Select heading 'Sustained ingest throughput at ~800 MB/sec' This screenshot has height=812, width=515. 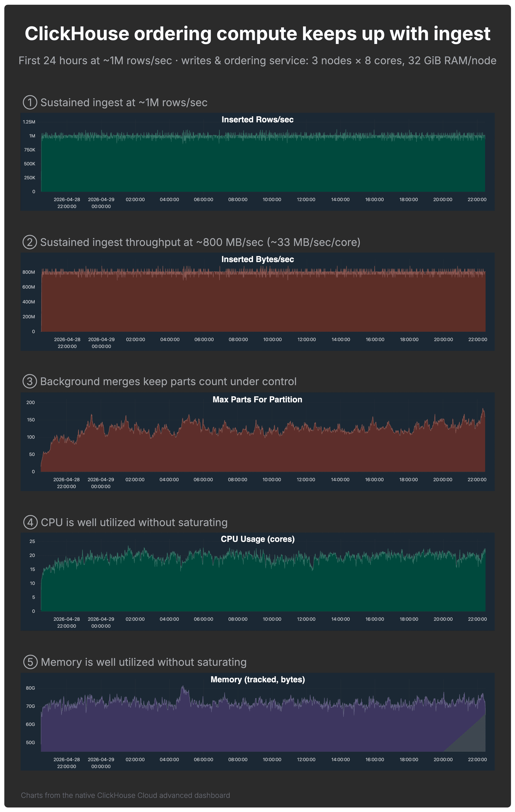pyautogui.click(x=200, y=242)
